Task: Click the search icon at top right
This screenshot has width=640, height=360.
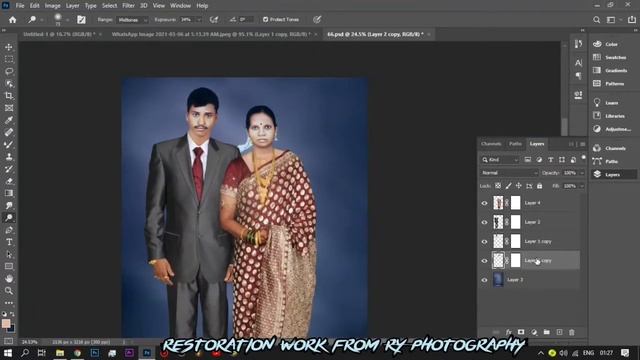Action: click(x=596, y=20)
